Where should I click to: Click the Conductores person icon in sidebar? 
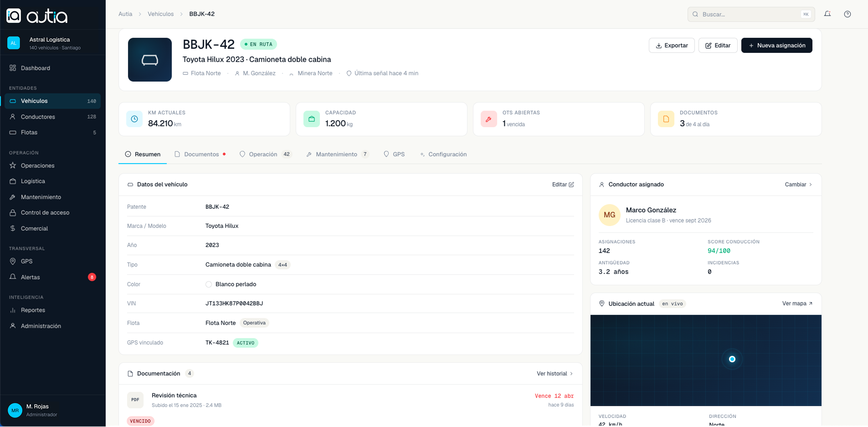(x=13, y=117)
